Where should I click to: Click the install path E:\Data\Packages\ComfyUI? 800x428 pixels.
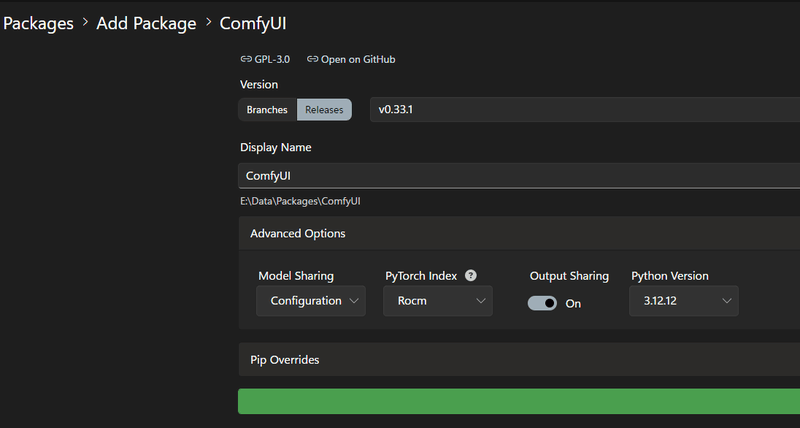tap(301, 201)
